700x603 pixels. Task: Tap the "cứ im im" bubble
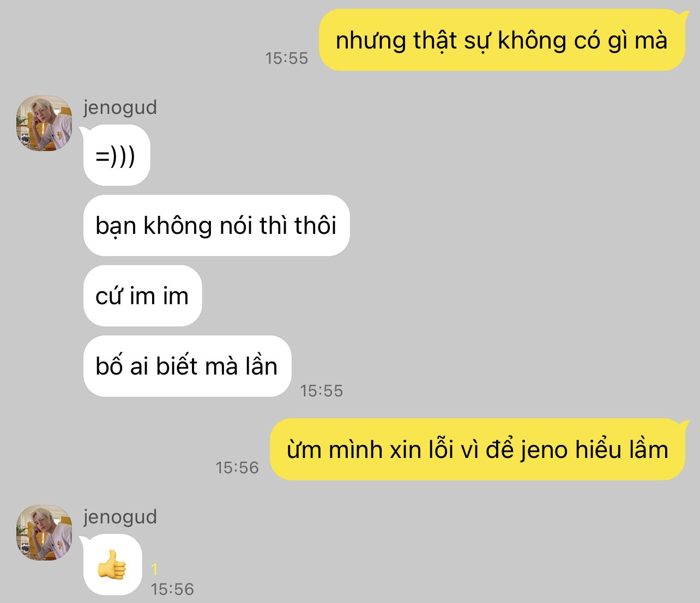click(143, 296)
